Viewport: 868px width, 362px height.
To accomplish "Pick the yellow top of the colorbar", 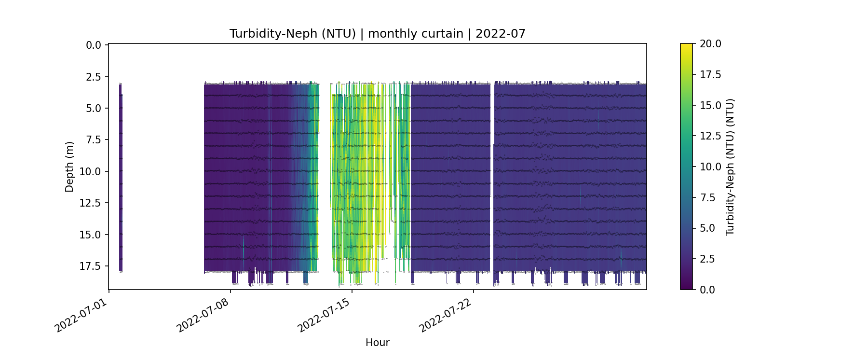I will [686, 47].
